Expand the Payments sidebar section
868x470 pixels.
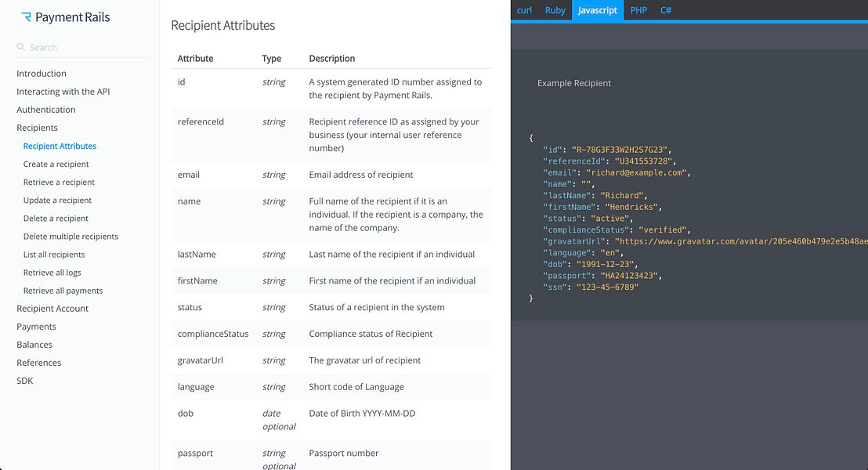point(37,327)
